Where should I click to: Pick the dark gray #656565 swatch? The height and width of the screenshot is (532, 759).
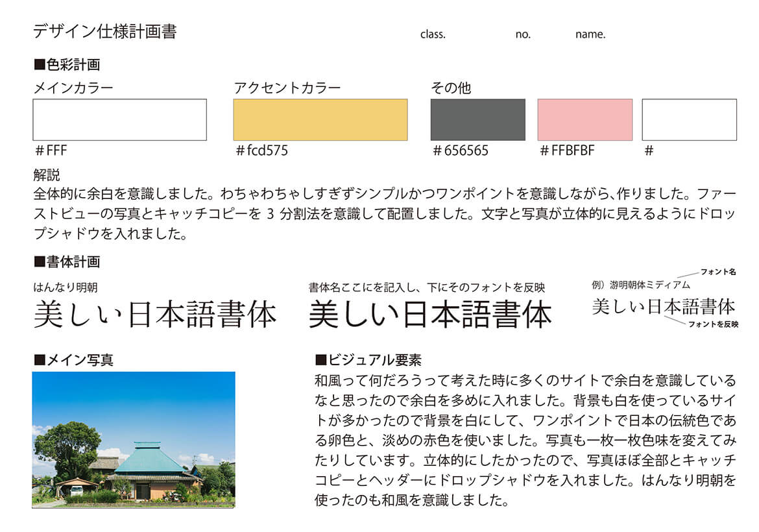pos(477,120)
